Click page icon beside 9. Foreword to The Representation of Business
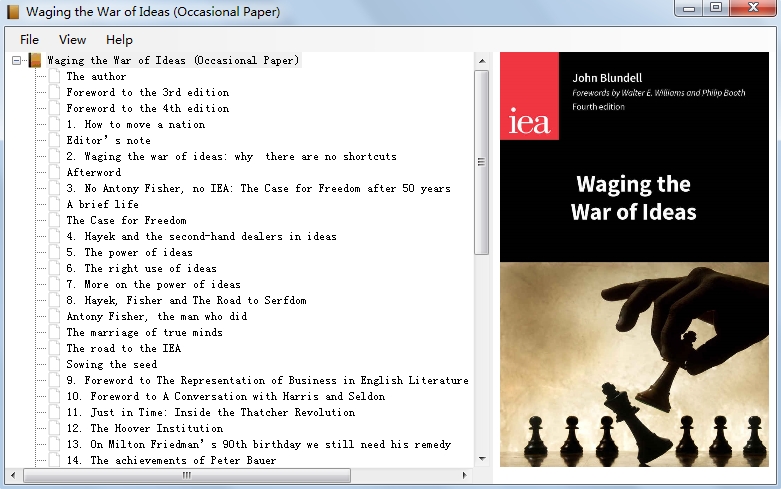This screenshot has width=781, height=489. click(55, 379)
